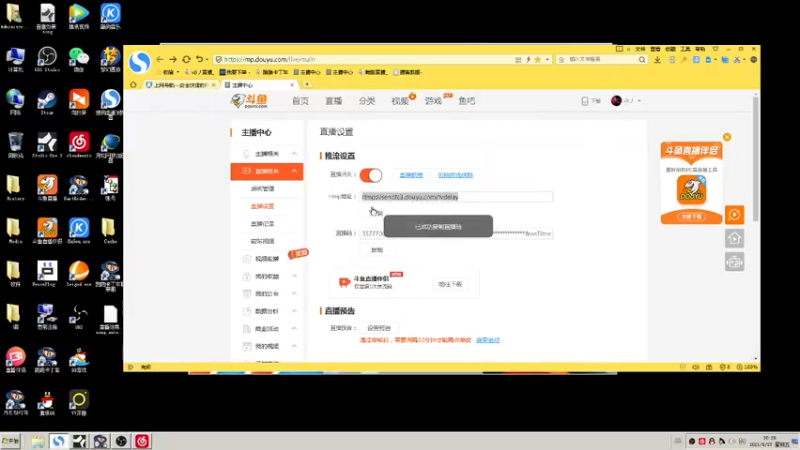Click the copy button under stream key

coord(377,250)
